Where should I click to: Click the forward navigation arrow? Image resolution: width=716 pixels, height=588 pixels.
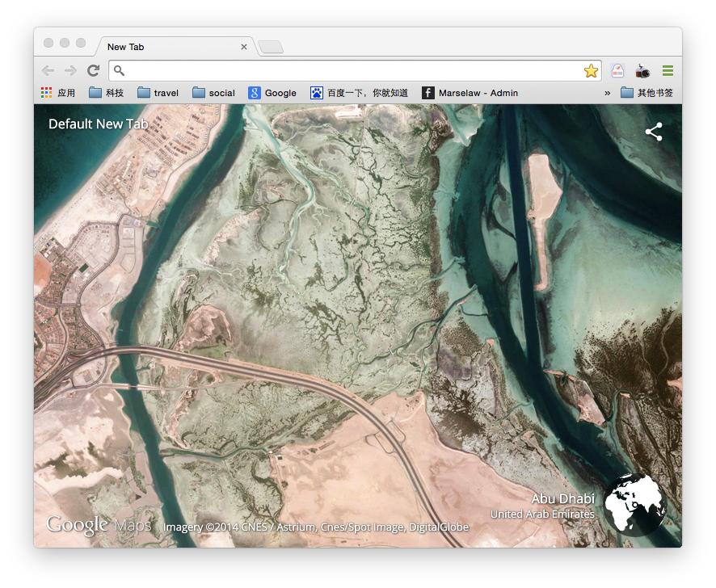point(71,71)
